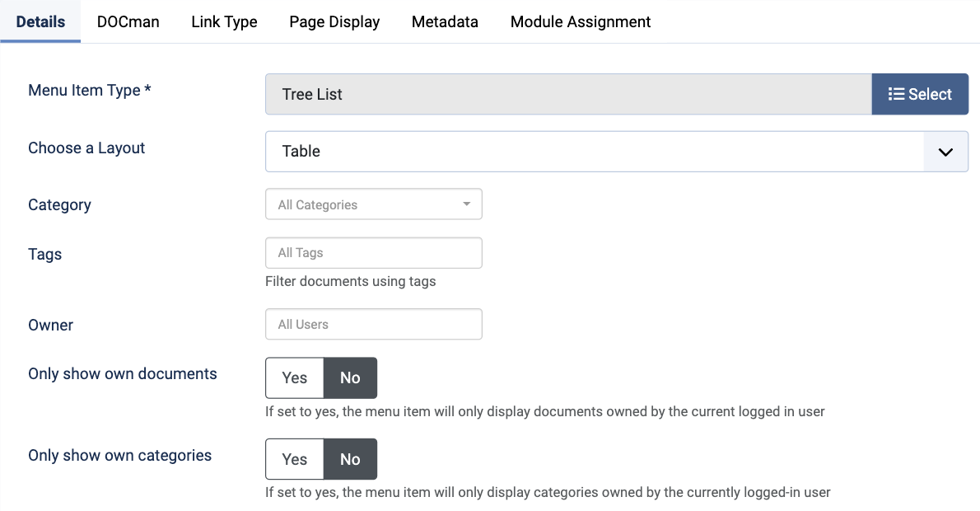Click the Tree List menu type field
Viewport: 980px width, 511px height.
click(x=568, y=94)
